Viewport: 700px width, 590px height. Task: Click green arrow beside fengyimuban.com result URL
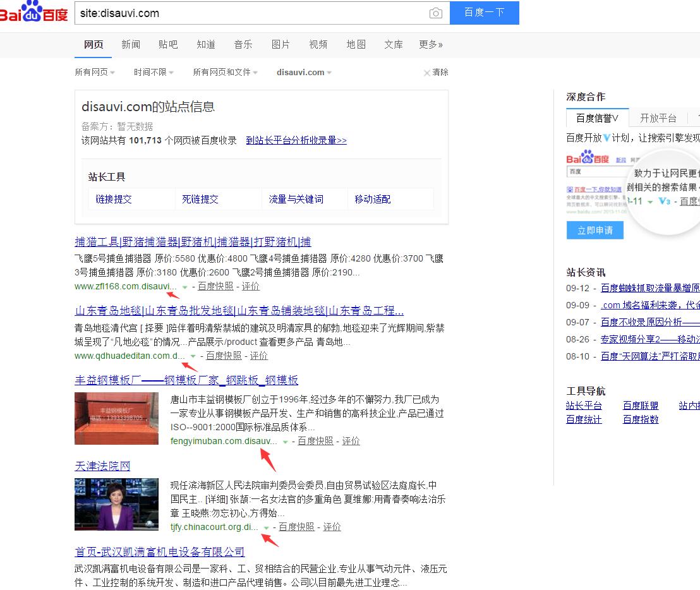click(x=285, y=442)
